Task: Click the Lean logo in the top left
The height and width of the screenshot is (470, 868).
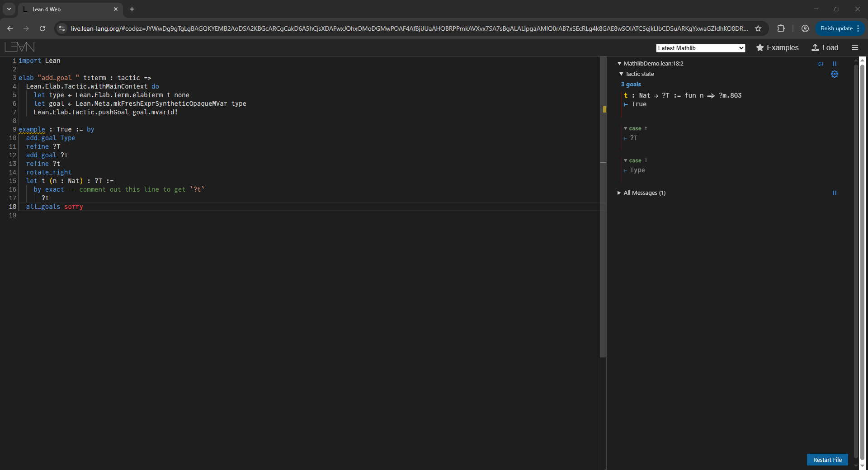Action: click(x=19, y=47)
